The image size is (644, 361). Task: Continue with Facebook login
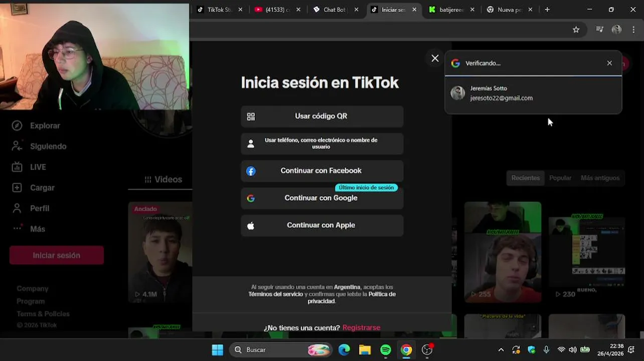322,171
